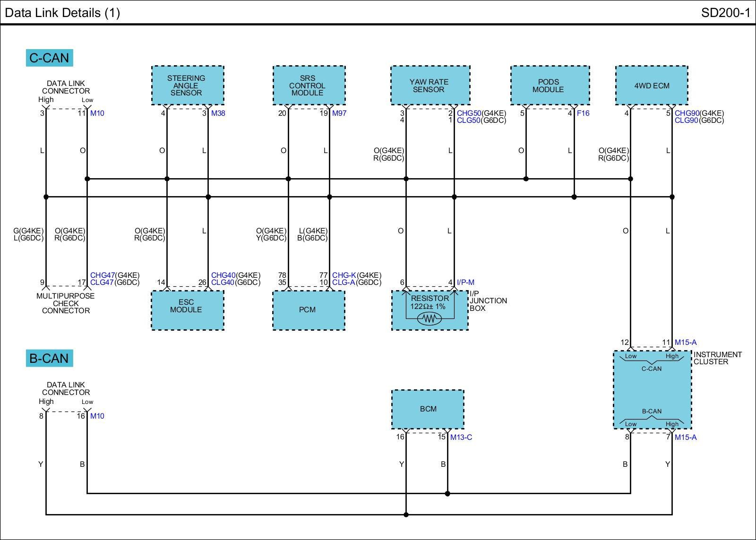Click the CLG40 connector link
Image resolution: width=756 pixels, height=540 pixels.
pos(223,283)
